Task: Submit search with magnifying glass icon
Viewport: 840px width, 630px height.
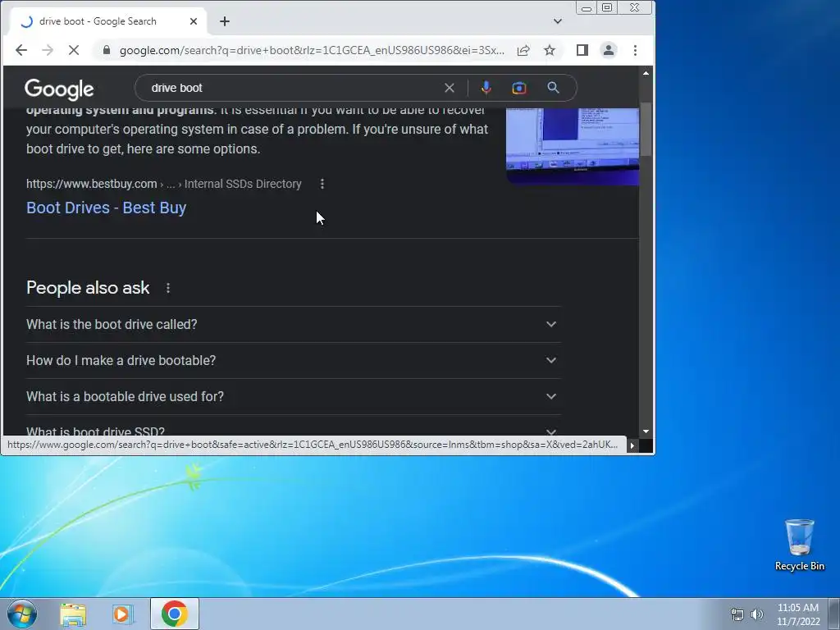Action: pos(554,88)
